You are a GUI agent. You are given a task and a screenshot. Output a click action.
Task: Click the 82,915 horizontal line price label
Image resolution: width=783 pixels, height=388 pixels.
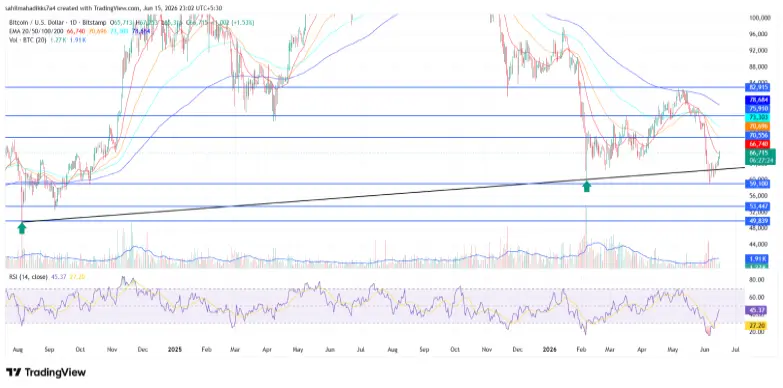pos(758,86)
